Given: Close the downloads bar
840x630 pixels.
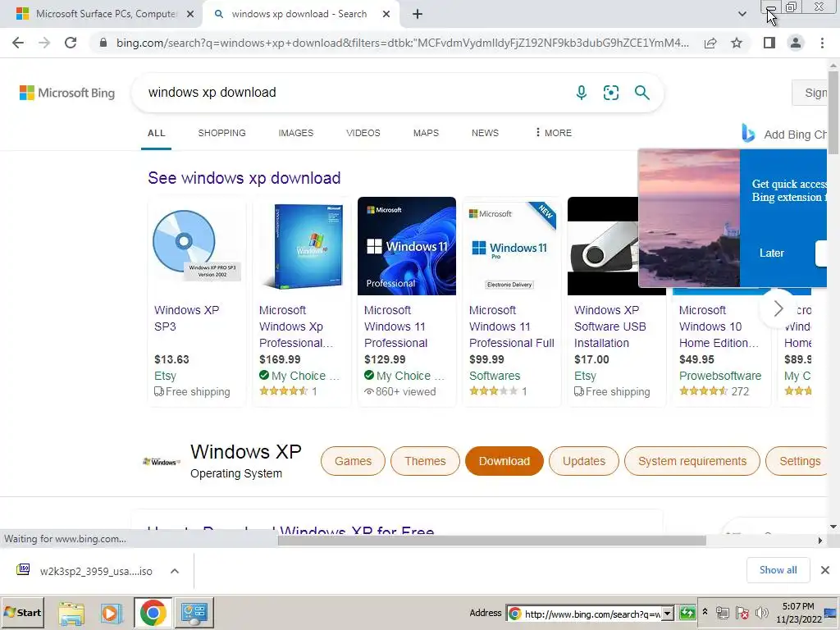Looking at the screenshot, I should pos(825,570).
